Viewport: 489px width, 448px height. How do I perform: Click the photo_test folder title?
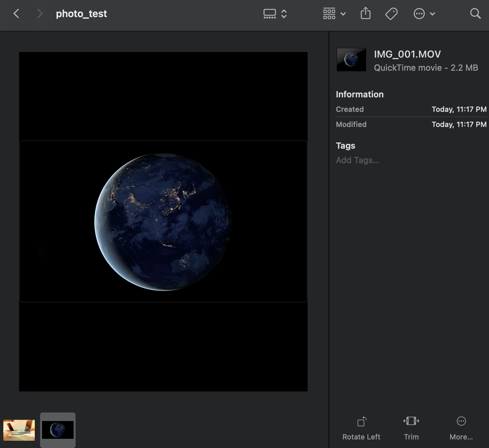coord(81,13)
